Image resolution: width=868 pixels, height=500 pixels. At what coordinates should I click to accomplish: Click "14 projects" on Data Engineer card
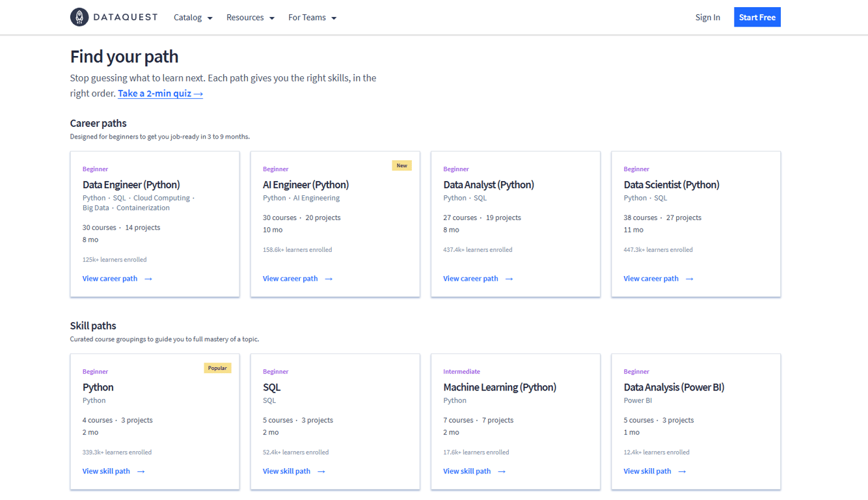tap(142, 227)
